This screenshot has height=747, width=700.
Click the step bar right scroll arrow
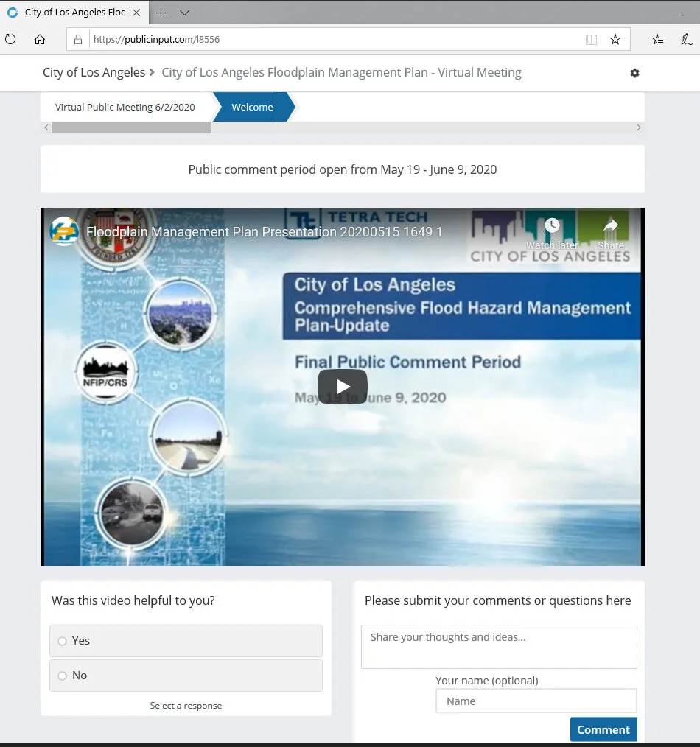[x=639, y=127]
